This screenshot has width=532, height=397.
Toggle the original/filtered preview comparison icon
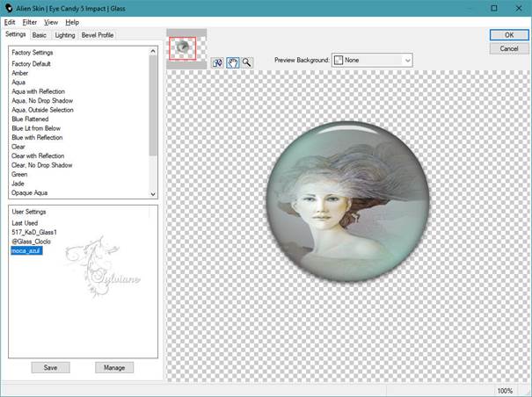[x=217, y=62]
